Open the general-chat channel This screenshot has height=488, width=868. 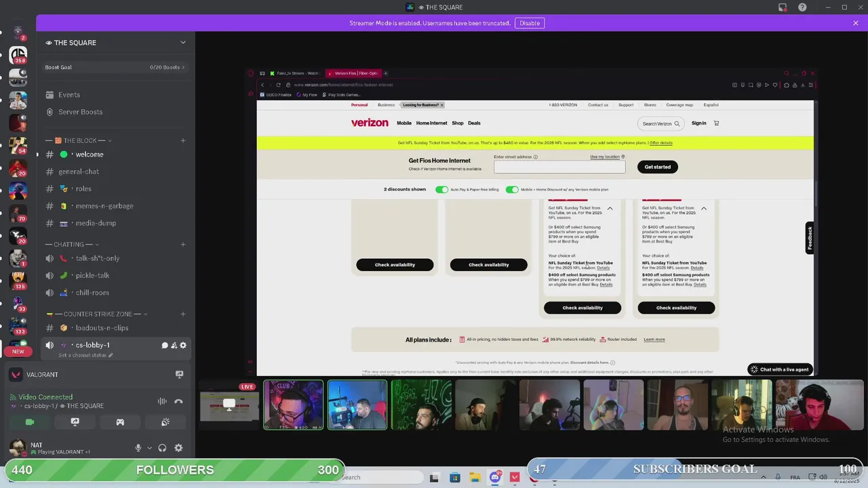(114, 171)
